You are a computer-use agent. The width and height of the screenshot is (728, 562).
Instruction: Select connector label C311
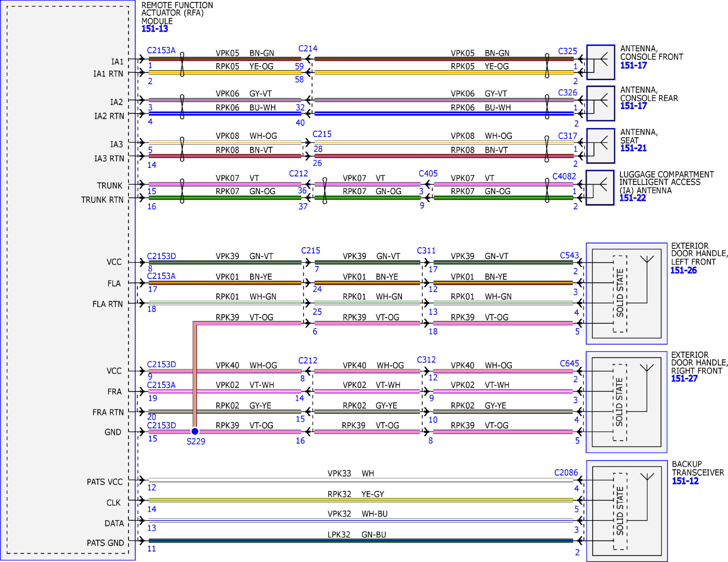[x=426, y=251]
